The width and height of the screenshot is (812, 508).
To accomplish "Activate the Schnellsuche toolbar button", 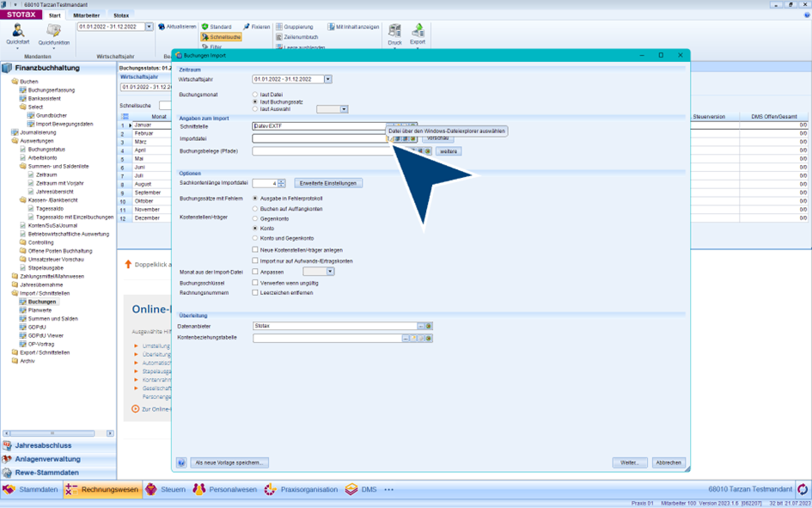I will click(x=221, y=37).
